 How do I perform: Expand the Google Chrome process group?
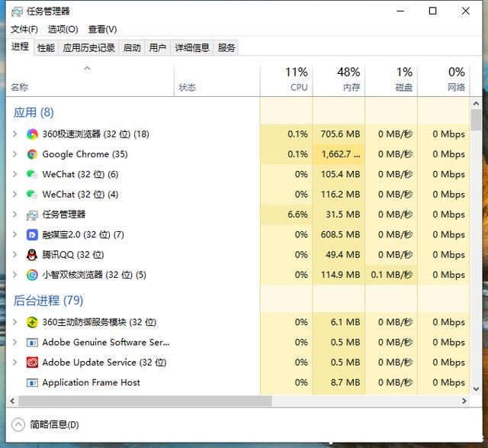click(x=14, y=154)
